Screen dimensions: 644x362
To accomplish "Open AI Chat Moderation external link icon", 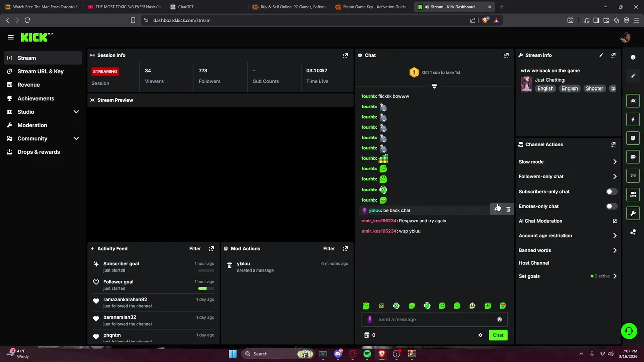I will pos(615,221).
